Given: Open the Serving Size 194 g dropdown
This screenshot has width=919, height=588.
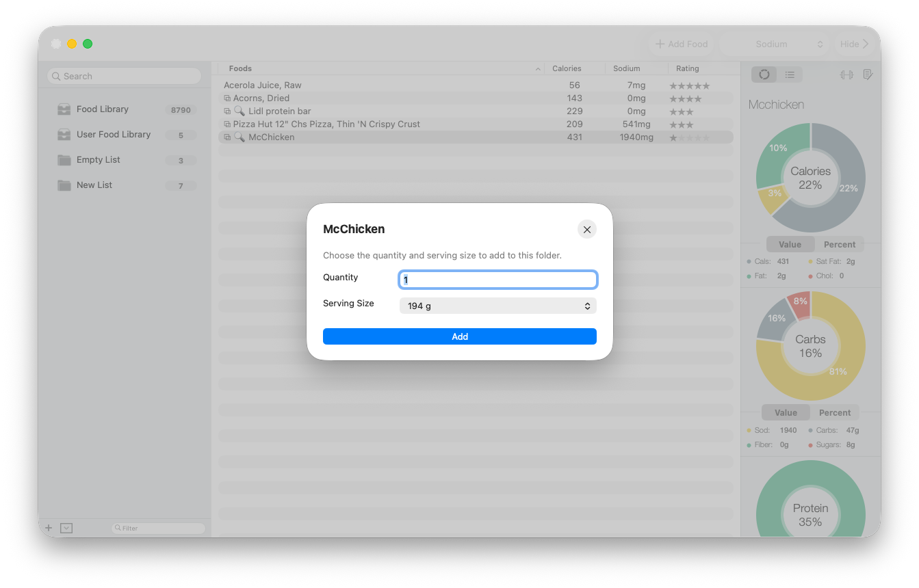Looking at the screenshot, I should pyautogui.click(x=498, y=306).
